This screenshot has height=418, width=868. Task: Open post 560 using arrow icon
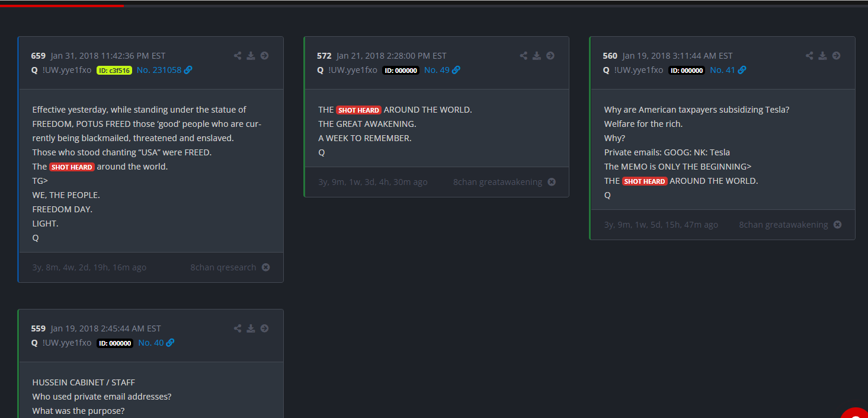tap(836, 56)
